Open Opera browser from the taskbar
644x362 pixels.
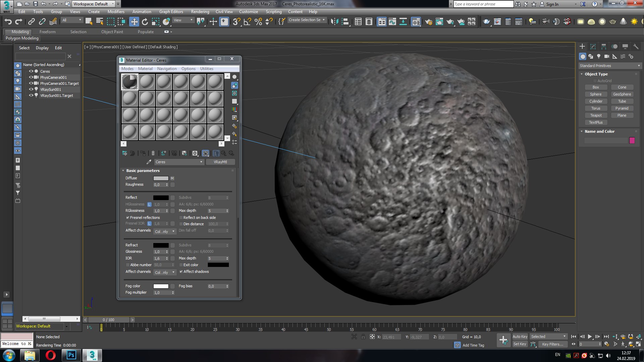51,355
